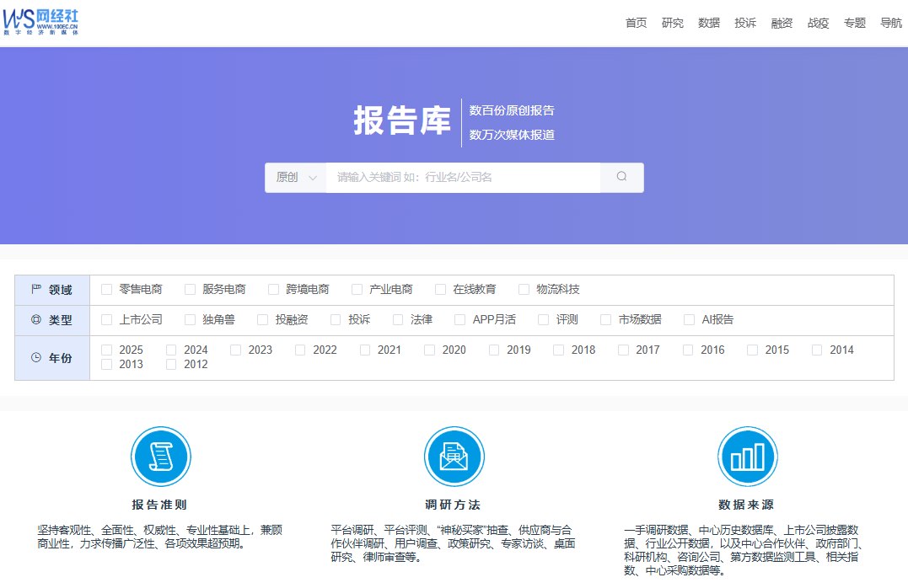
Task: Click the flag icon beside 领域
Action: (x=36, y=290)
